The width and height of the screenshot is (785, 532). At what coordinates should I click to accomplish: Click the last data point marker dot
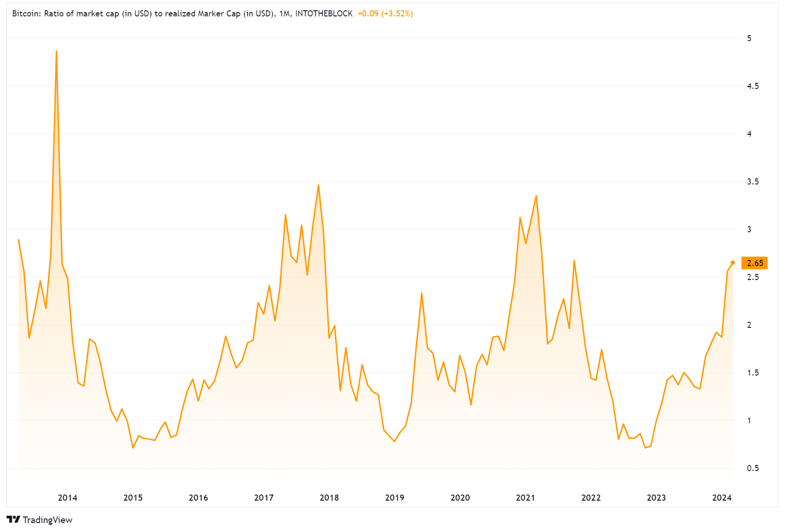(733, 263)
